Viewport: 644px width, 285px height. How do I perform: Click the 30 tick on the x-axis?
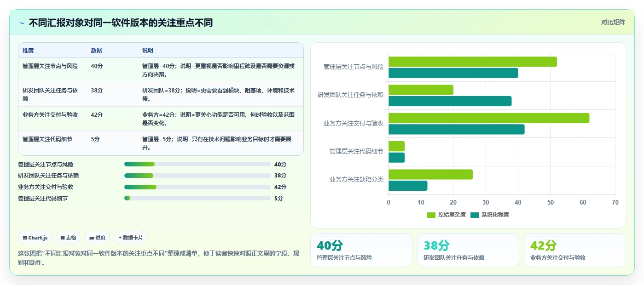[486, 202]
